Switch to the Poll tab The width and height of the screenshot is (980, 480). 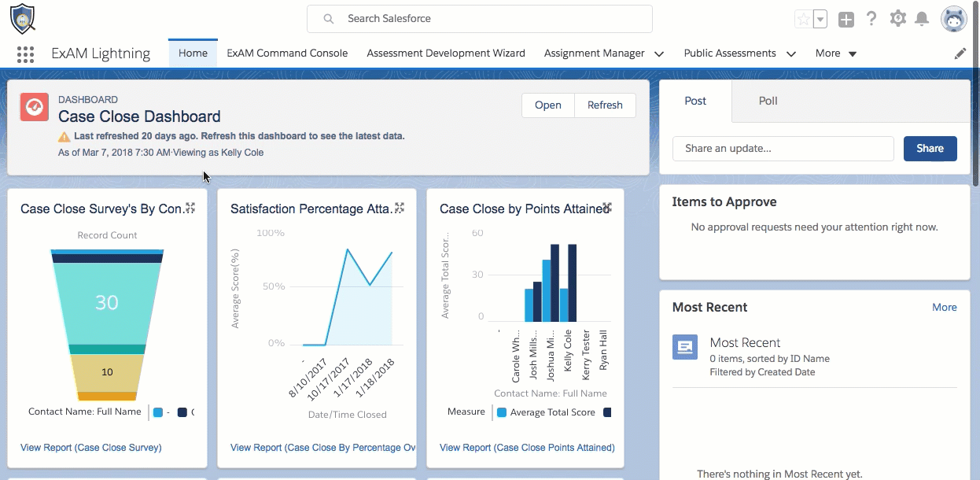pyautogui.click(x=768, y=101)
